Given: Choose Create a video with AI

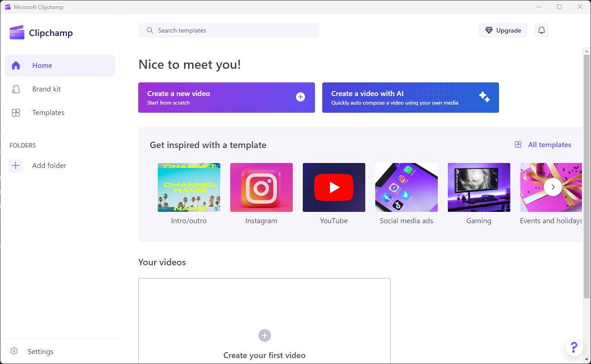Looking at the screenshot, I should coord(410,97).
